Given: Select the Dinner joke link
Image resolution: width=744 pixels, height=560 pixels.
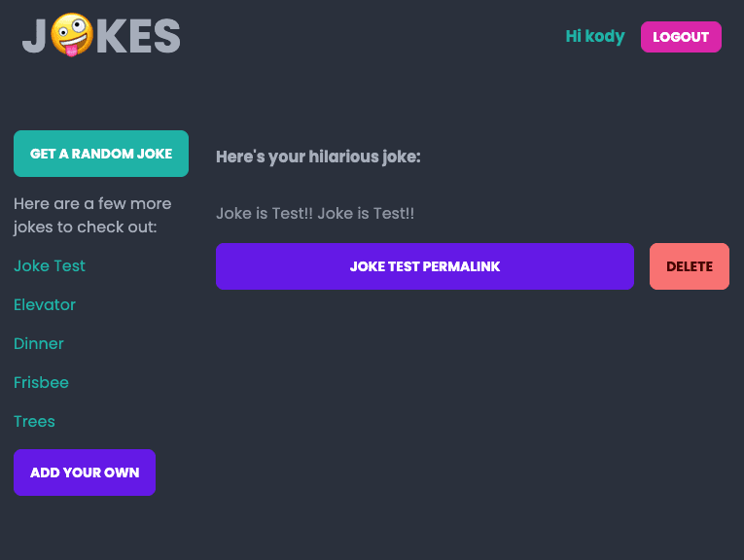Looking at the screenshot, I should coord(39,343).
